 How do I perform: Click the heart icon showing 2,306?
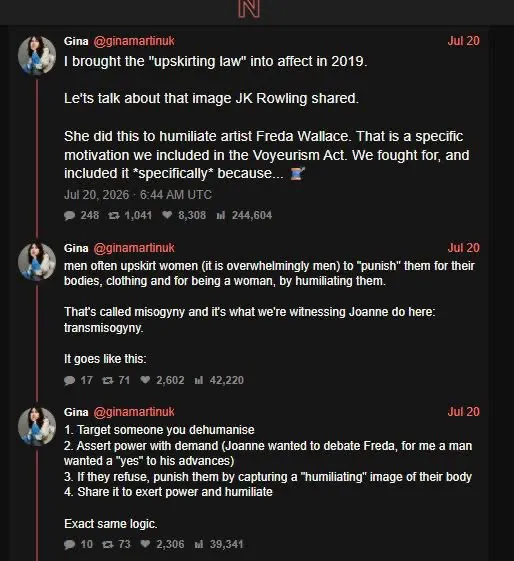145,544
